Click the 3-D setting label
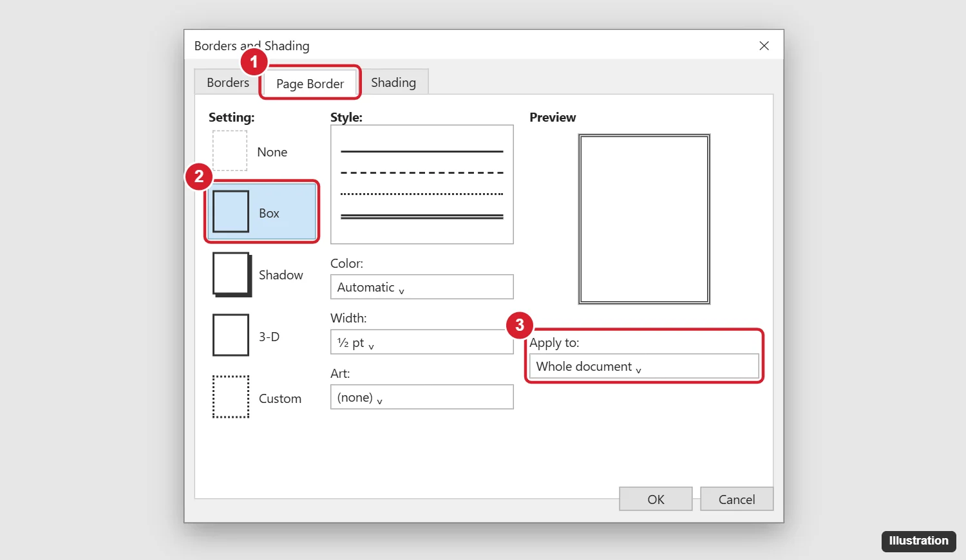Screen dimensions: 966x560 tap(269, 337)
